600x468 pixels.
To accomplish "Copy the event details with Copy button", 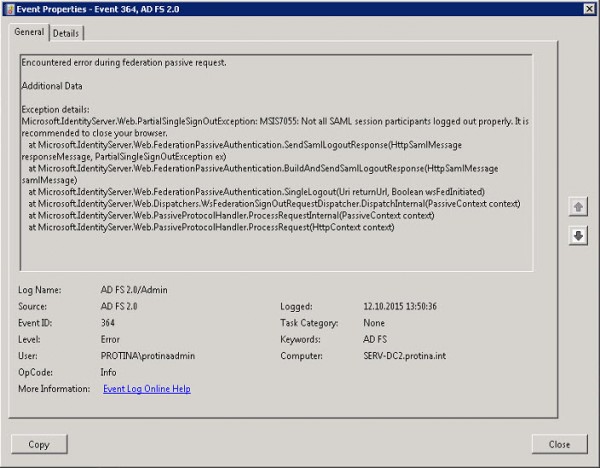I will coord(39,444).
